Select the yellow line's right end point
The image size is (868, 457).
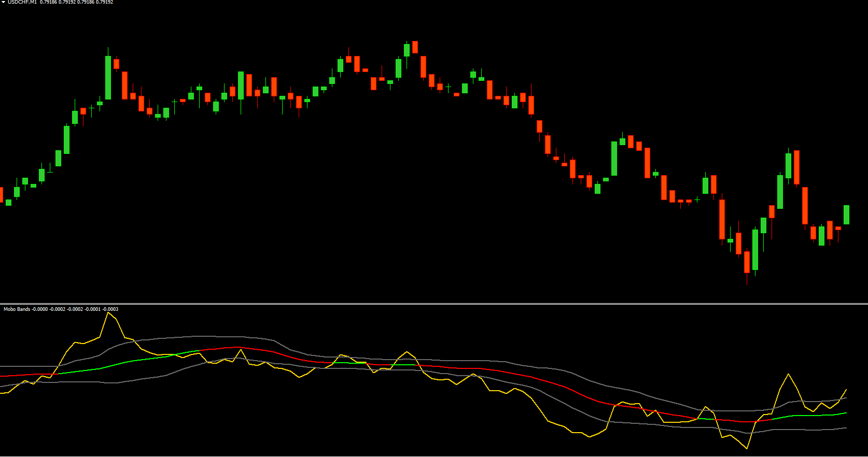pos(846,390)
